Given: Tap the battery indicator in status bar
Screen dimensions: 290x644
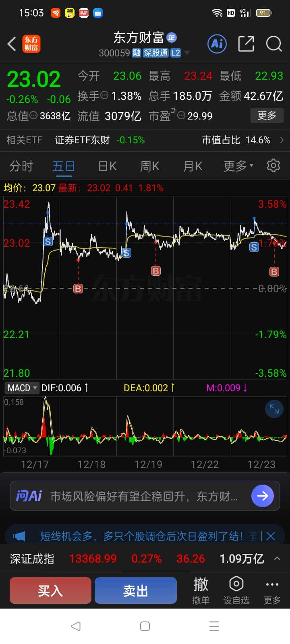Looking at the screenshot, I should click(x=264, y=13).
